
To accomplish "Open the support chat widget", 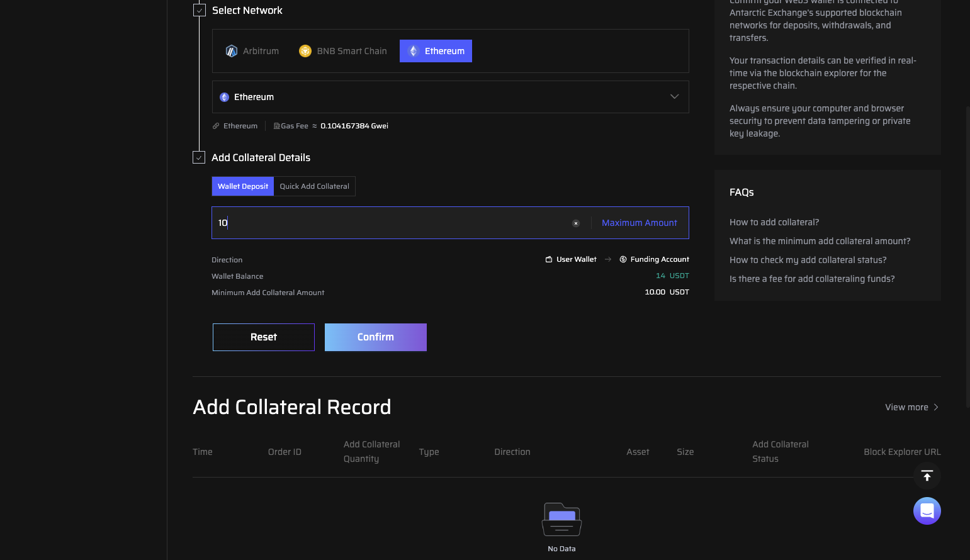I will tap(927, 511).
